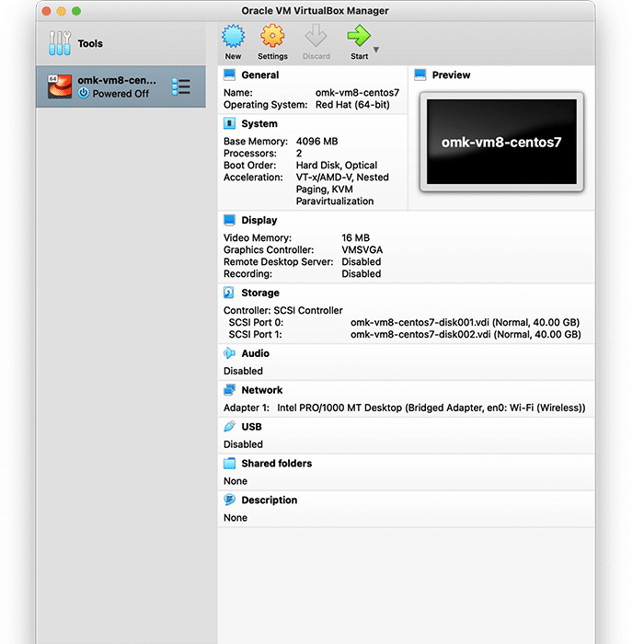Click the Network section icon
The width and height of the screenshot is (644, 644).
coord(229,390)
